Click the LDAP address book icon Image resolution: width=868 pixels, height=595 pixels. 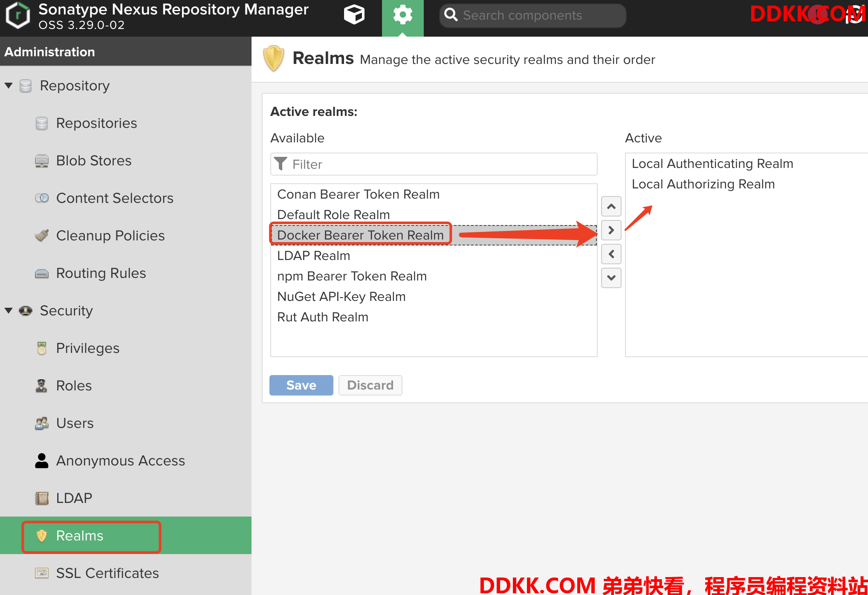[x=42, y=498]
